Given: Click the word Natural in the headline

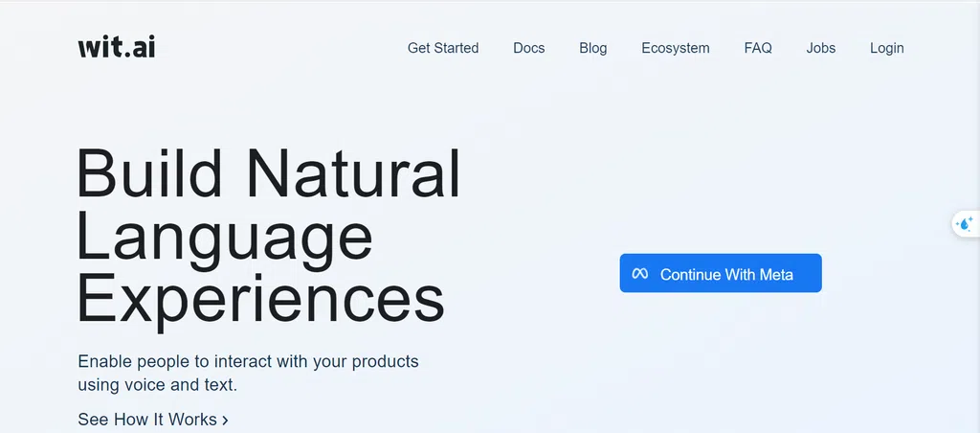Looking at the screenshot, I should pyautogui.click(x=354, y=172).
